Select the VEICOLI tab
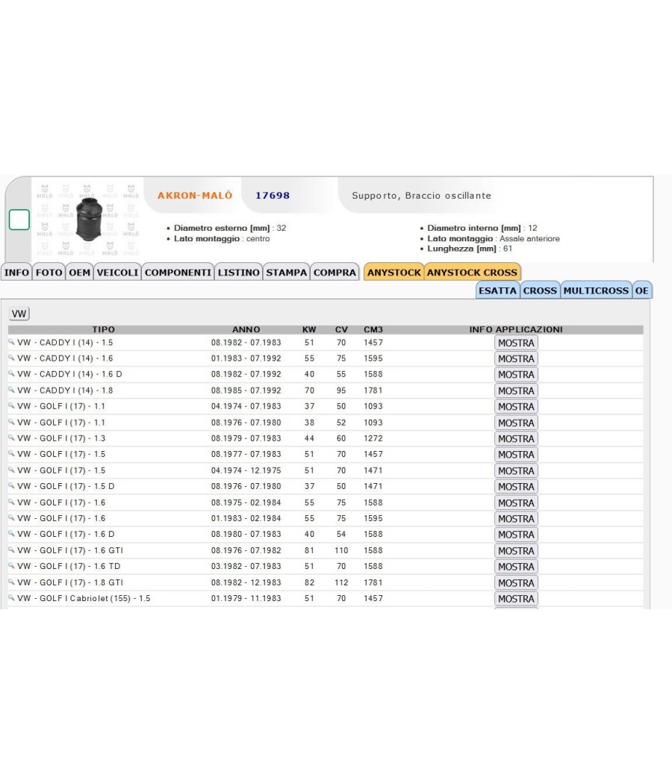Viewport: 672px width, 784px height. pyautogui.click(x=117, y=273)
